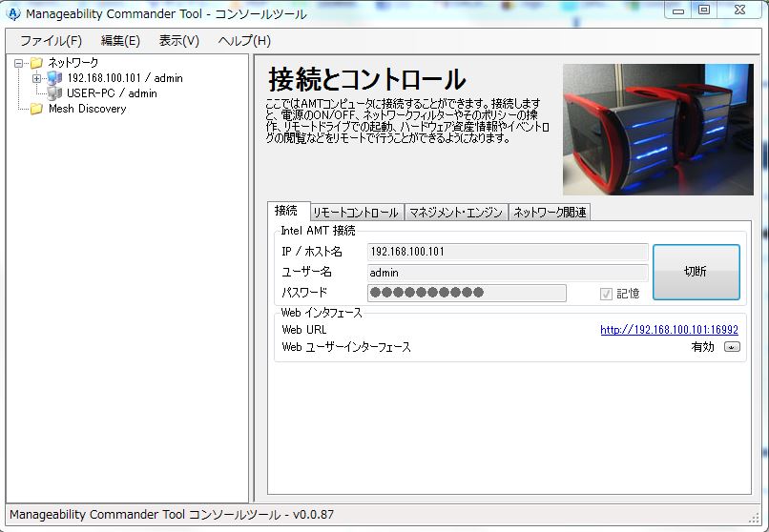Expand the 192.168.100.101 / admin node

click(37, 78)
